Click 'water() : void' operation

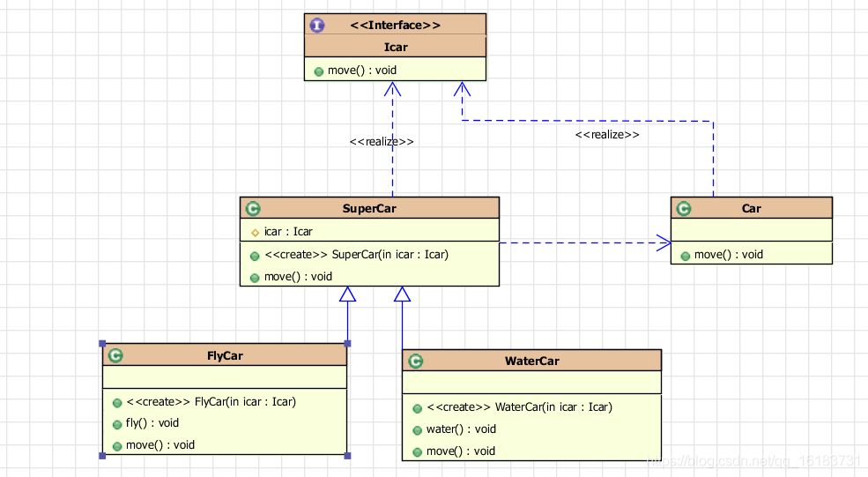(x=461, y=429)
